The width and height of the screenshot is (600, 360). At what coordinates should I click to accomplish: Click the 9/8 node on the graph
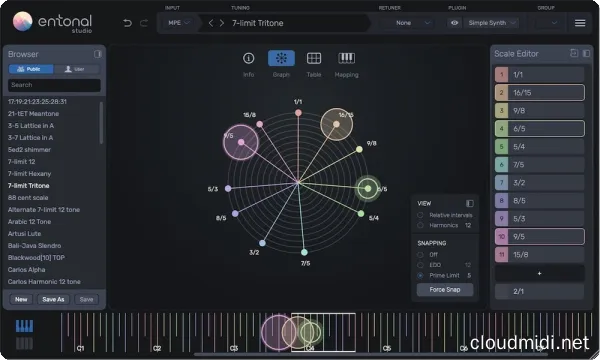359,149
